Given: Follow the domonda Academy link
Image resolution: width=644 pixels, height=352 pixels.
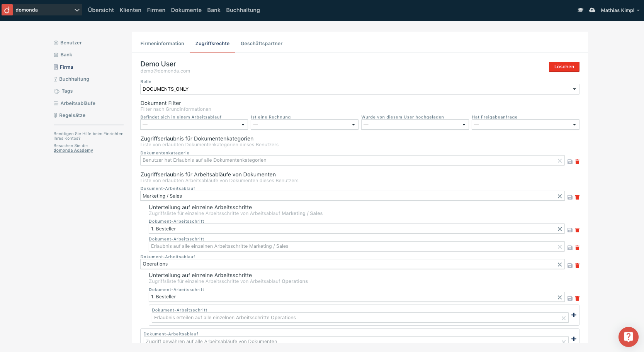Looking at the screenshot, I should (x=73, y=151).
